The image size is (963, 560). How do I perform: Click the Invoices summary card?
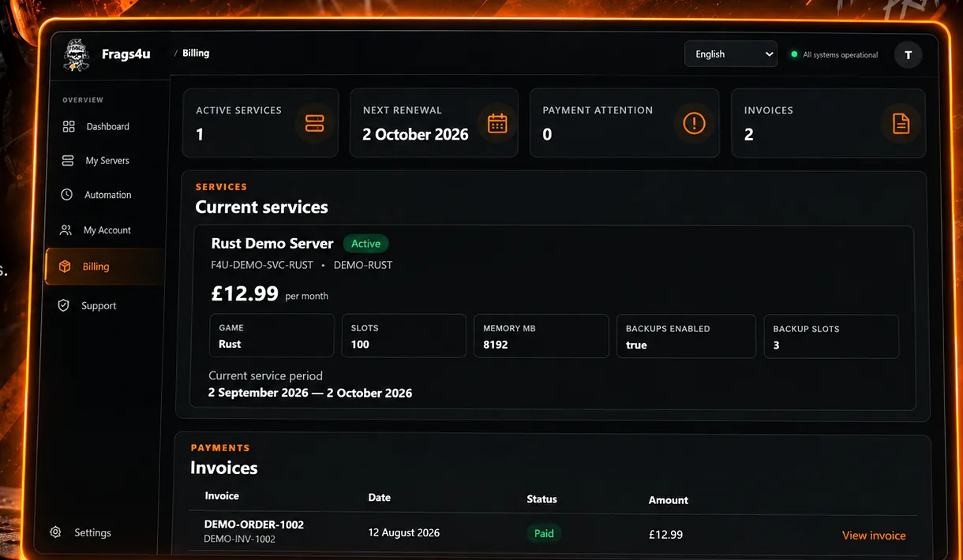coord(828,123)
